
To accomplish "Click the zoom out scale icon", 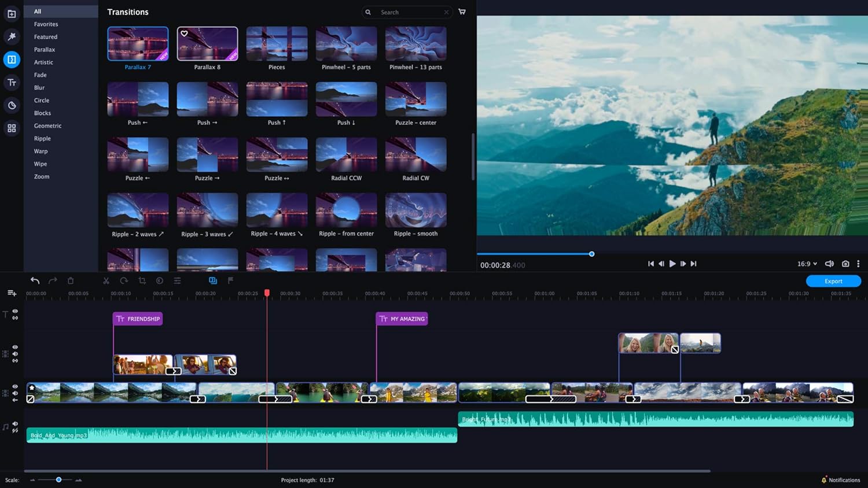I will pos(32,480).
